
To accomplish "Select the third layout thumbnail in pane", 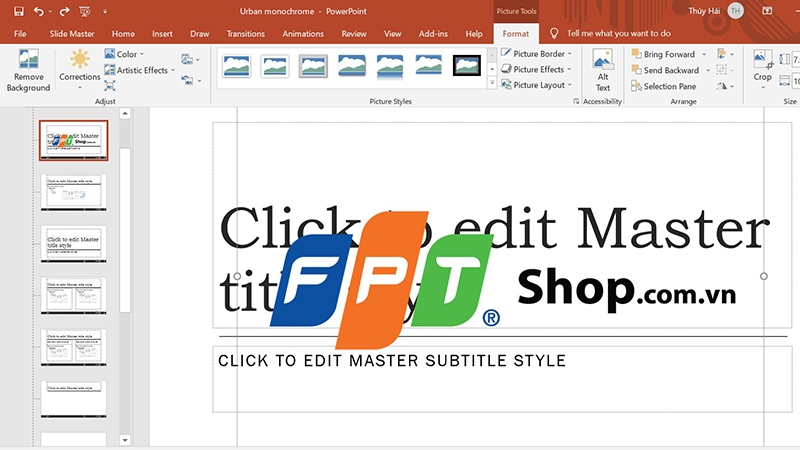I will tap(73, 244).
